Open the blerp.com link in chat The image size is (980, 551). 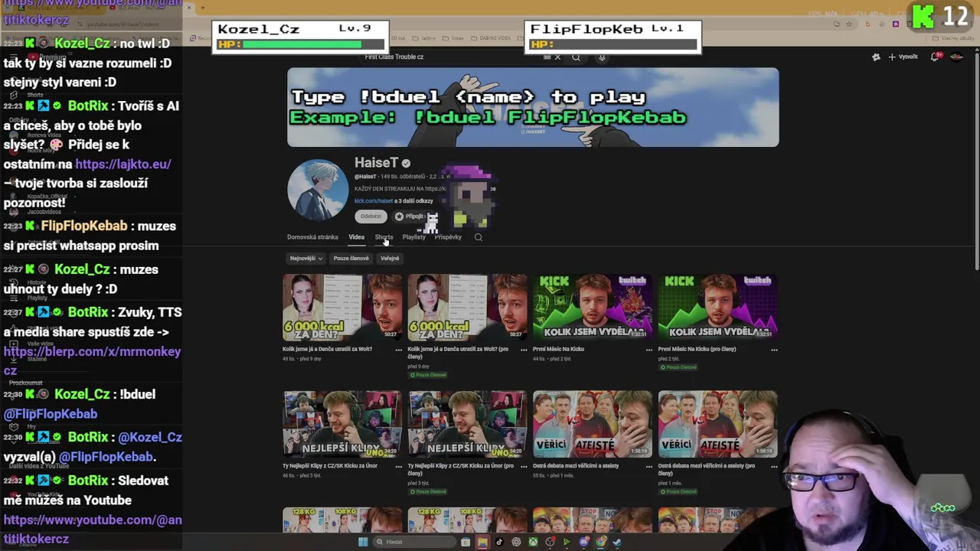pyautogui.click(x=92, y=360)
